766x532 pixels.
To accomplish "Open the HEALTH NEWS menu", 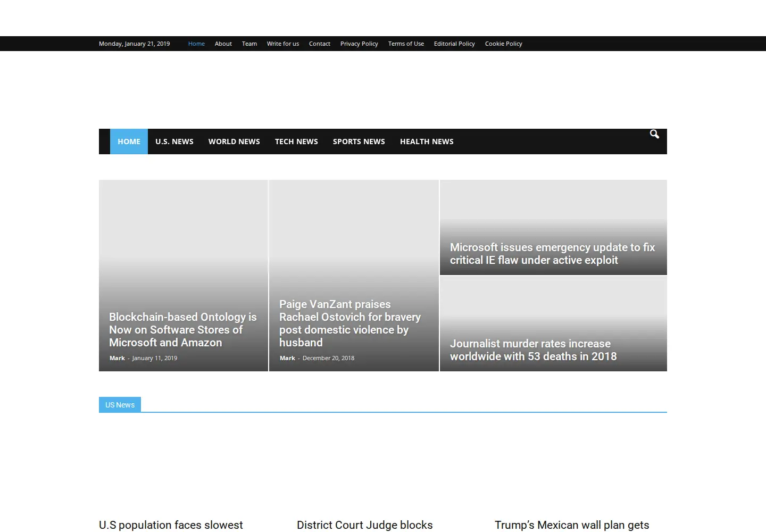I will coord(427,142).
